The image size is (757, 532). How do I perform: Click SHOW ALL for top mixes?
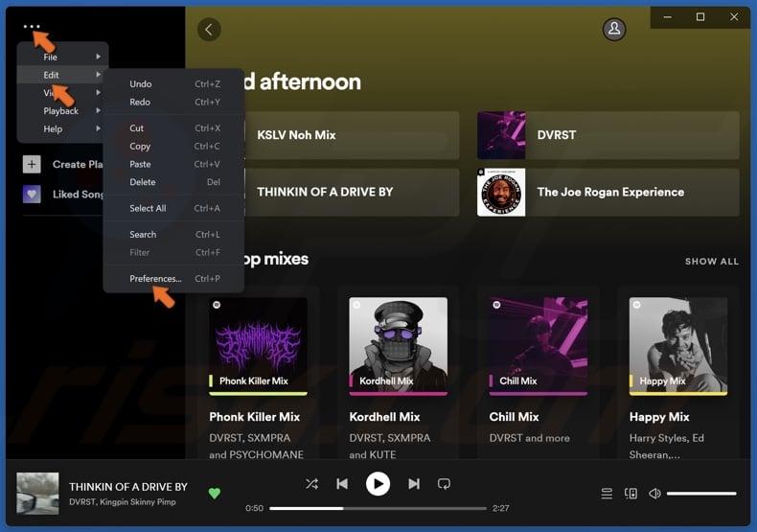(712, 261)
